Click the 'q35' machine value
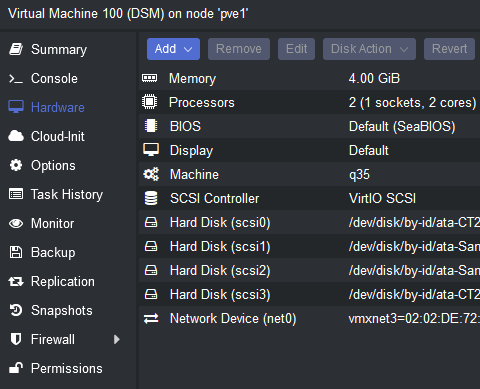The height and width of the screenshot is (389, 480). click(359, 175)
